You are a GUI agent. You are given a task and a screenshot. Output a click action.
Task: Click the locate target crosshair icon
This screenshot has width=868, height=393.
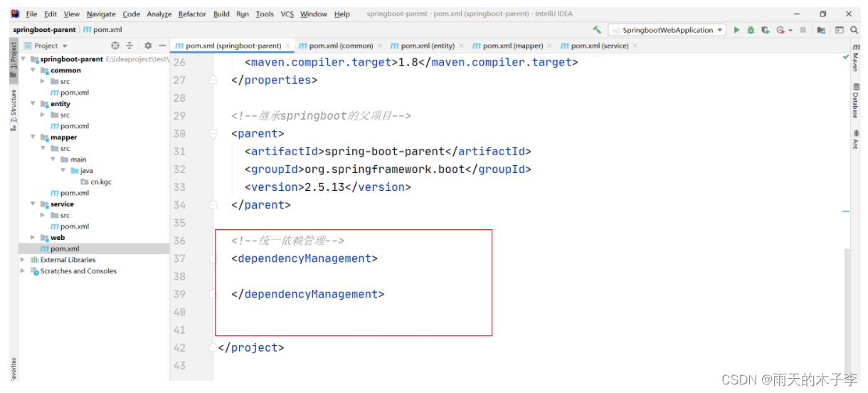pyautogui.click(x=115, y=46)
